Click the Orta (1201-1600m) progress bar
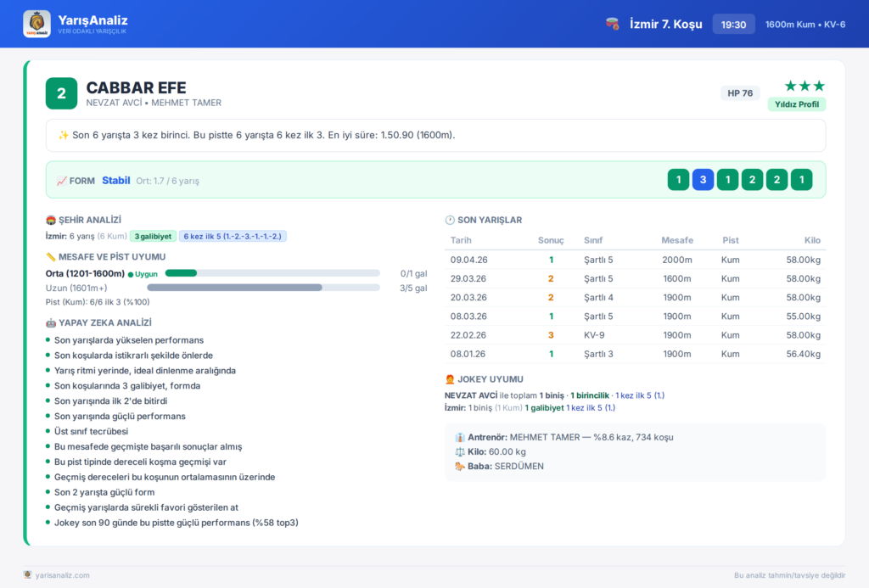This screenshot has width=869, height=588. (x=272, y=273)
